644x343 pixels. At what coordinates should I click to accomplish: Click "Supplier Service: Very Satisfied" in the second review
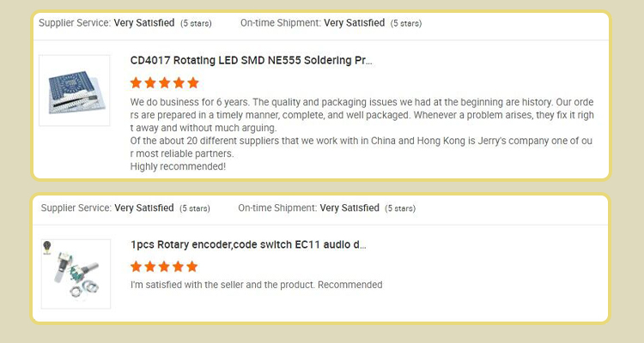(107, 208)
